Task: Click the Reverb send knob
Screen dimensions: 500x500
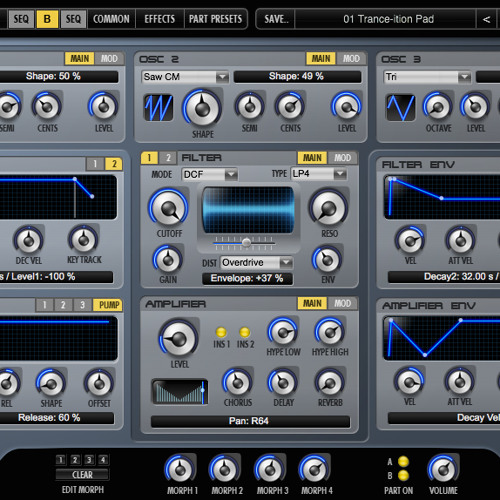Action: click(x=330, y=383)
